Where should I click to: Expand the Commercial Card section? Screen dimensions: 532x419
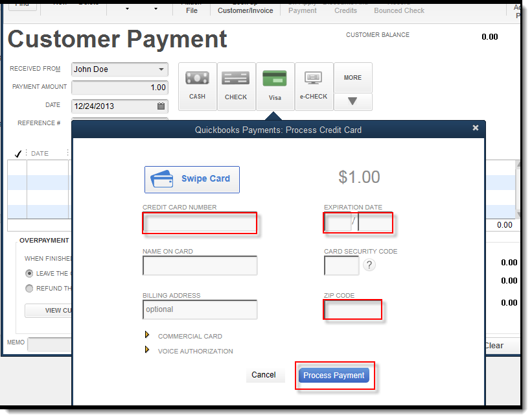(147, 335)
